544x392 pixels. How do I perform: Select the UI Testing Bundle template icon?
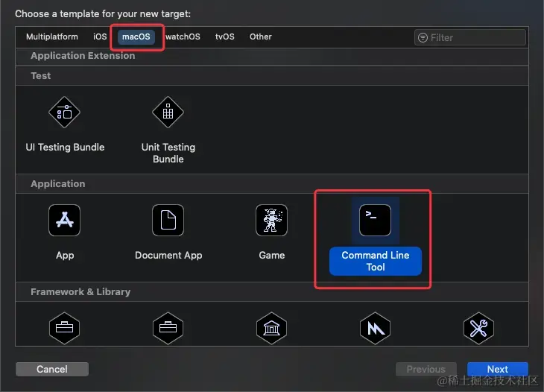click(64, 112)
